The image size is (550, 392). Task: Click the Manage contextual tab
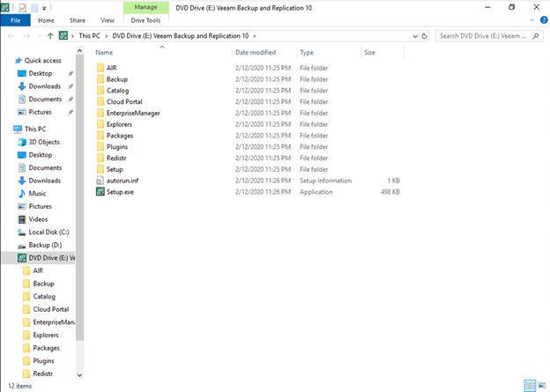pos(146,7)
